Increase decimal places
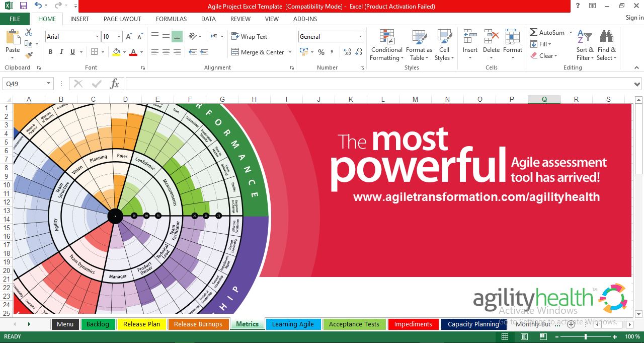644x343 pixels. [x=347, y=52]
